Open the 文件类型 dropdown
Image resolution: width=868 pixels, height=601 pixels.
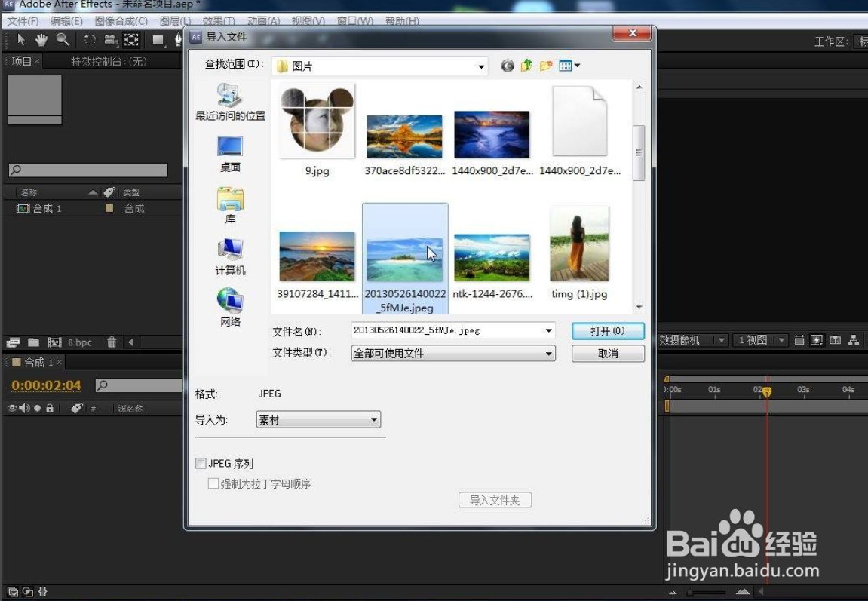[551, 353]
